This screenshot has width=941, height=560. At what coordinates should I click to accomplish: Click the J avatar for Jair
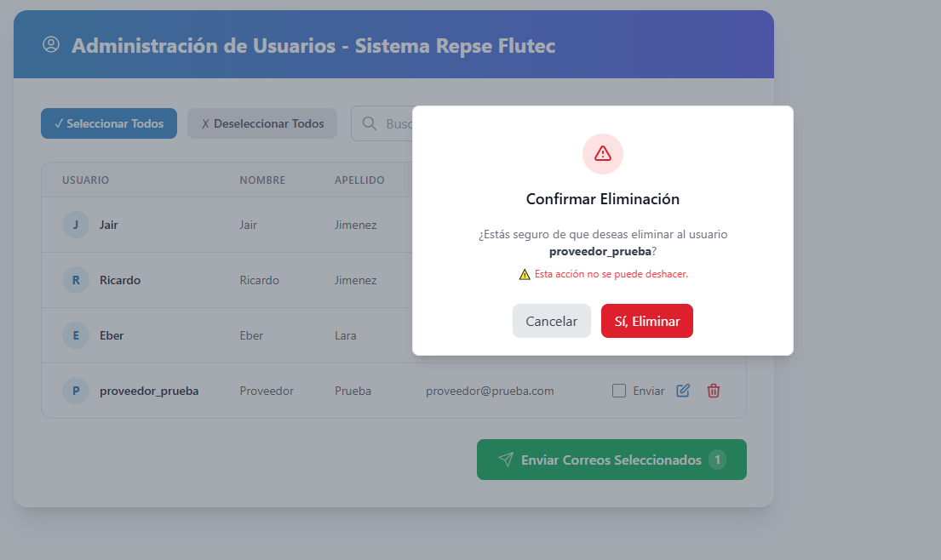[x=76, y=225]
